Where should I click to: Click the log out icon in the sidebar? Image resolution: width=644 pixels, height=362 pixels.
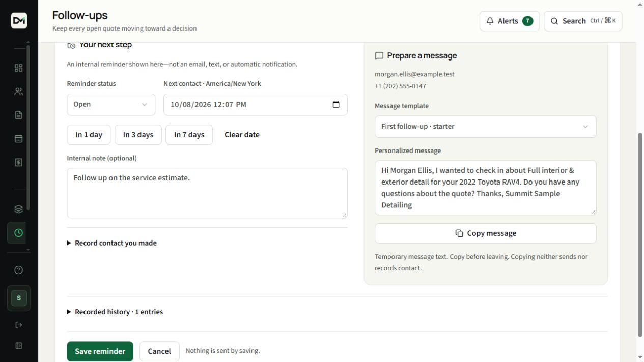coord(19,325)
